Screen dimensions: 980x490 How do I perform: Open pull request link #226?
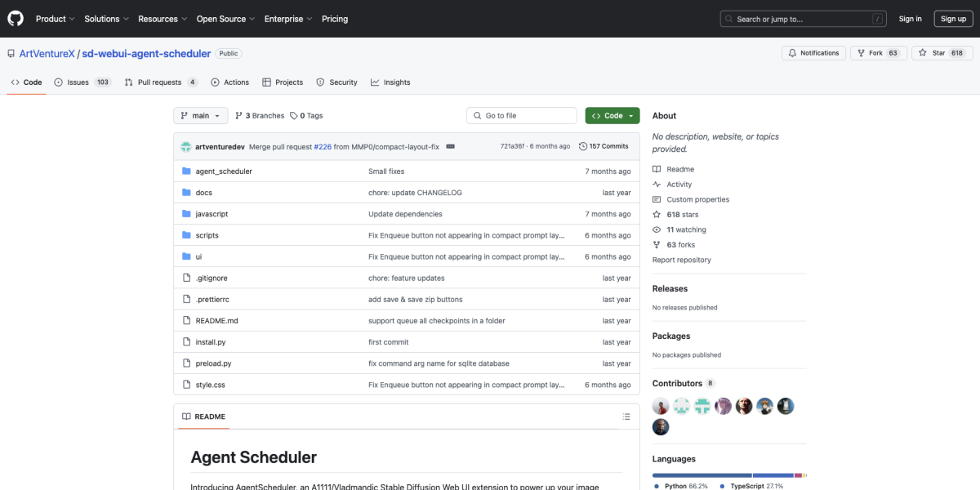[323, 145]
